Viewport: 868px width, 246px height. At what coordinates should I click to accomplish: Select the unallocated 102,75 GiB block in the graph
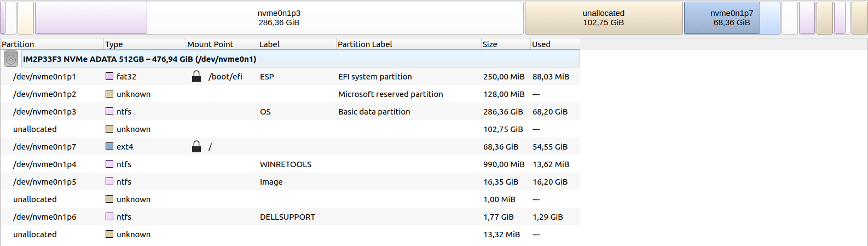[604, 18]
